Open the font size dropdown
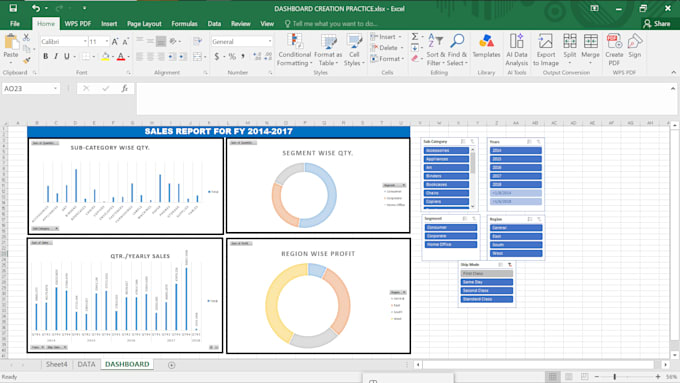This screenshot has height=383, width=680. click(107, 42)
